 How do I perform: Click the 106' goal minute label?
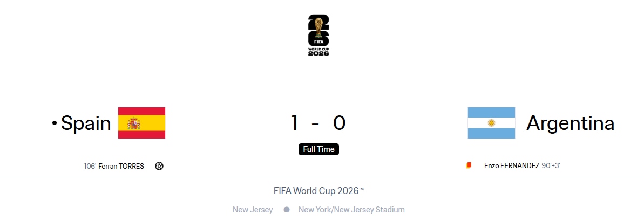pyautogui.click(x=90, y=166)
